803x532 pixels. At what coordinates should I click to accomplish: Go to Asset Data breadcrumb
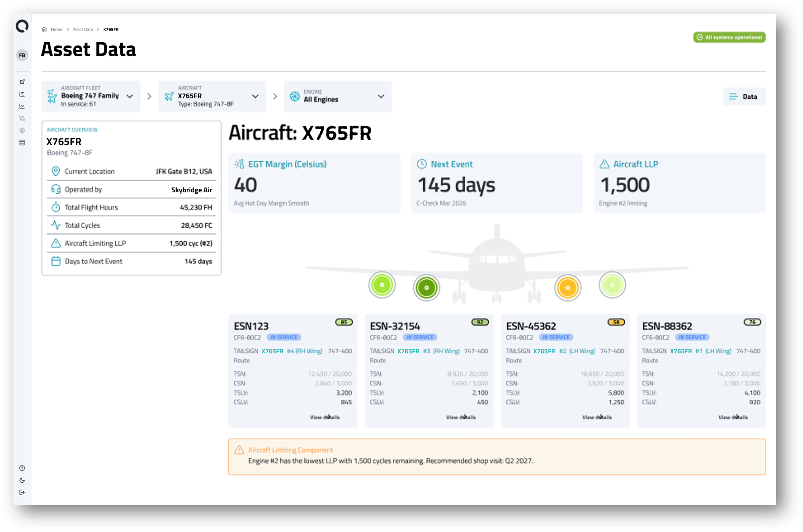(83, 29)
